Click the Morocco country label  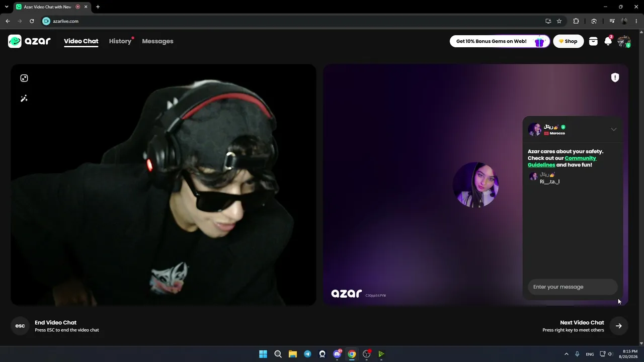click(x=557, y=133)
